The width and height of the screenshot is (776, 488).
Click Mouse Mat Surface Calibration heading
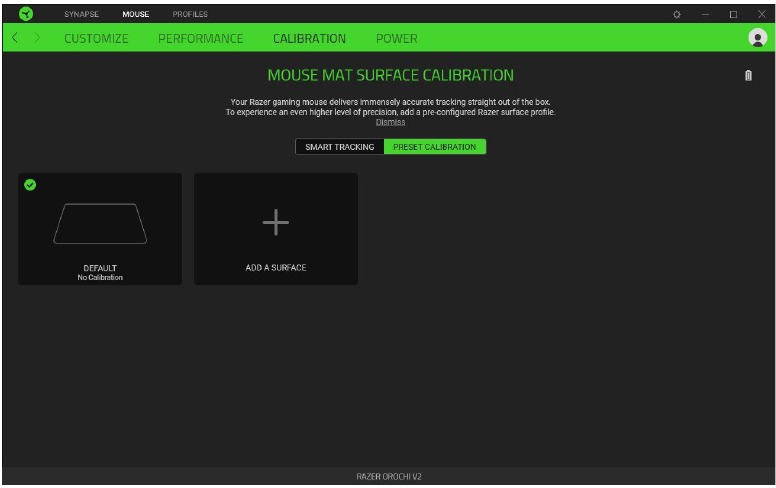[390, 75]
